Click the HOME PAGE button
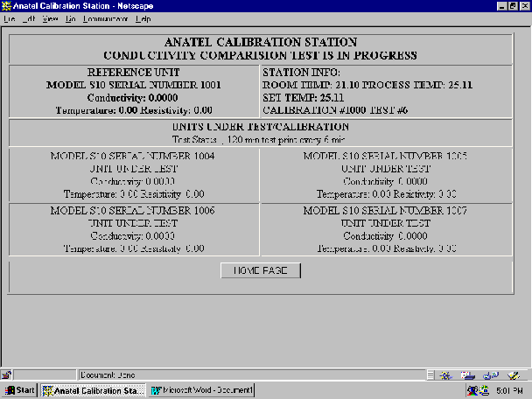532x399 pixels. click(261, 270)
